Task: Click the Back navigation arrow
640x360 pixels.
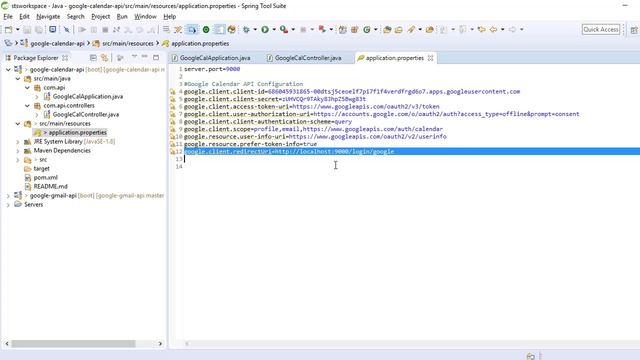Action: pos(493,29)
